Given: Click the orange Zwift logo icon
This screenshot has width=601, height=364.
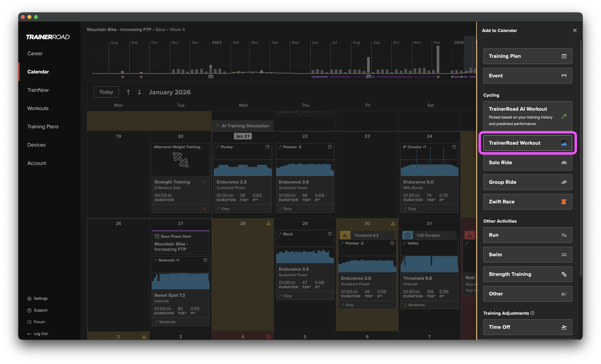Looking at the screenshot, I should tap(564, 202).
